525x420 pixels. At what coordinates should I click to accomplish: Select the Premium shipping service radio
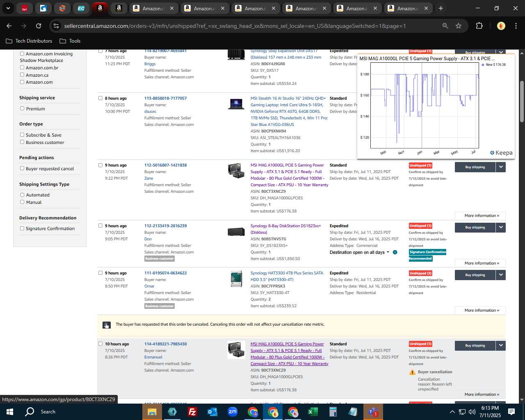point(22,109)
